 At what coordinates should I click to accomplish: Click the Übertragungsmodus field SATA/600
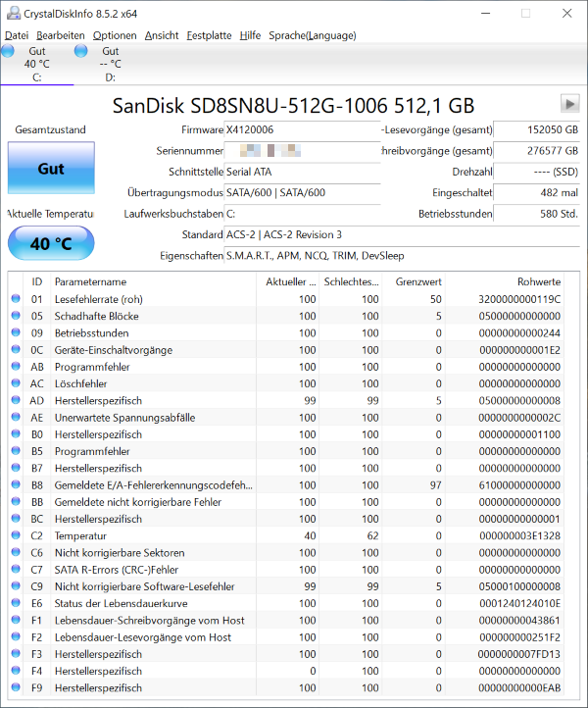click(302, 193)
